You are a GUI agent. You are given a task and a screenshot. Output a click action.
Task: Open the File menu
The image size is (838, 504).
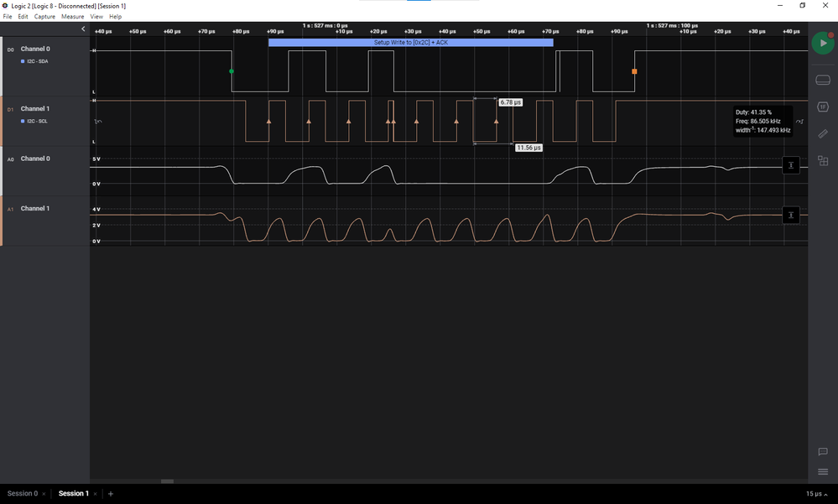pyautogui.click(x=8, y=17)
